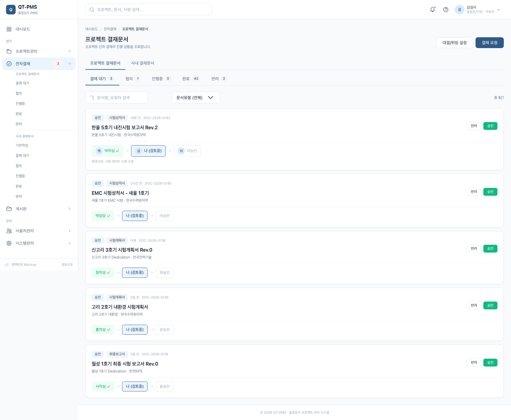Approve 신고리 3호기 시험계획서 Rev.0

click(490, 249)
